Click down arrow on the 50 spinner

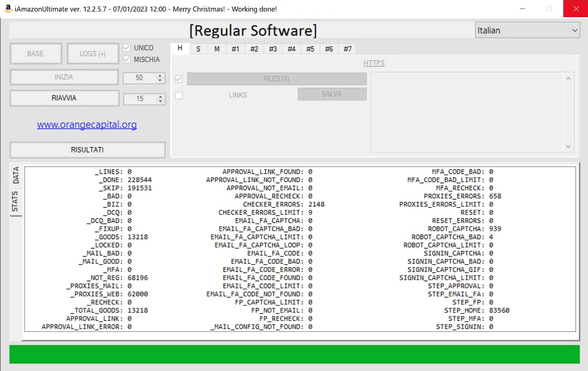160,80
